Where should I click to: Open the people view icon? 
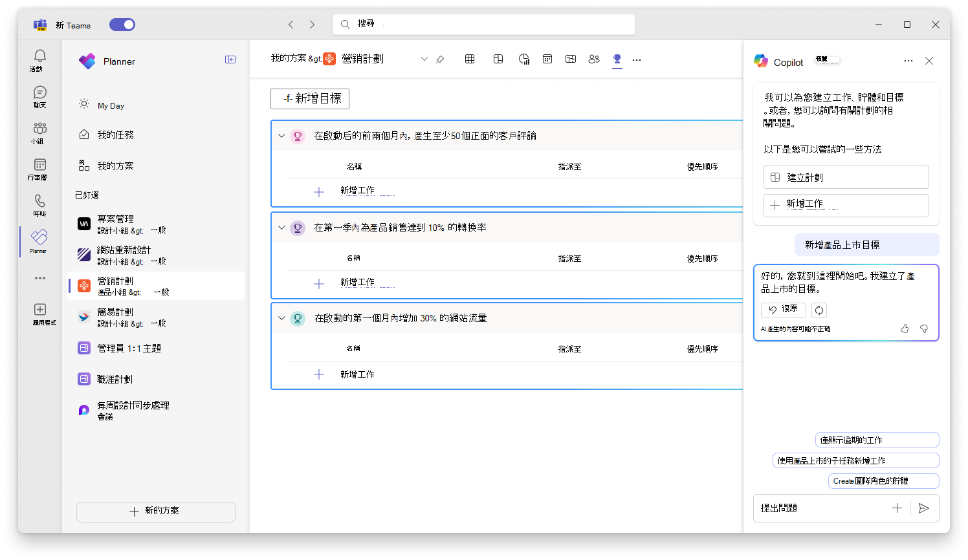tap(594, 59)
